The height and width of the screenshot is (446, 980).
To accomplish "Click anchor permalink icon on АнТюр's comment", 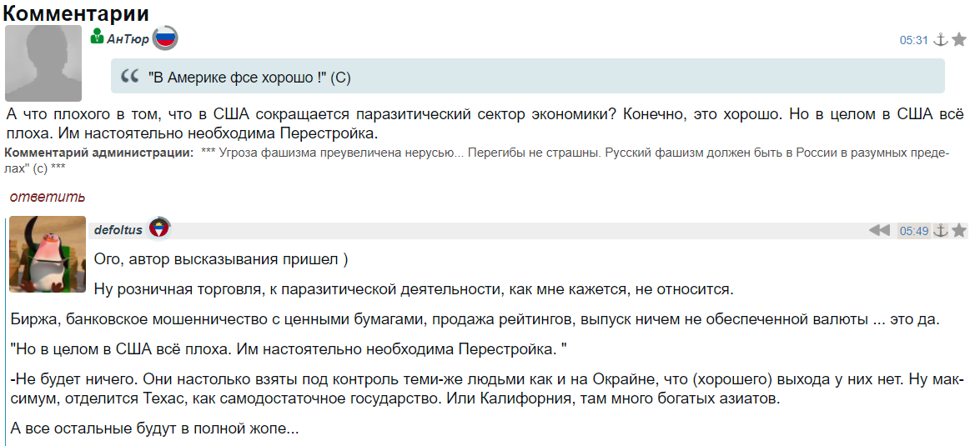I will (940, 39).
